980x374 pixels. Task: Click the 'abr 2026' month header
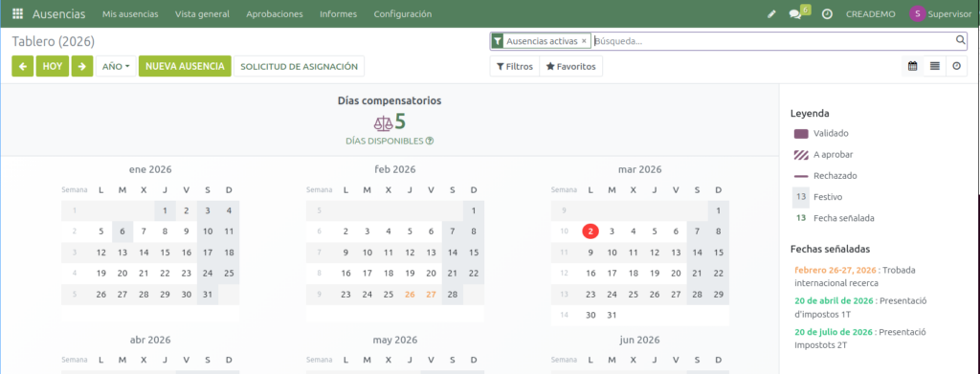click(x=150, y=340)
